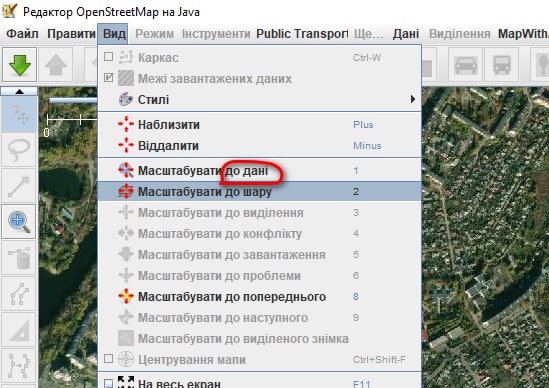The height and width of the screenshot is (388, 549).
Task: Expand the Стилі submenu arrow
Action: click(x=413, y=99)
